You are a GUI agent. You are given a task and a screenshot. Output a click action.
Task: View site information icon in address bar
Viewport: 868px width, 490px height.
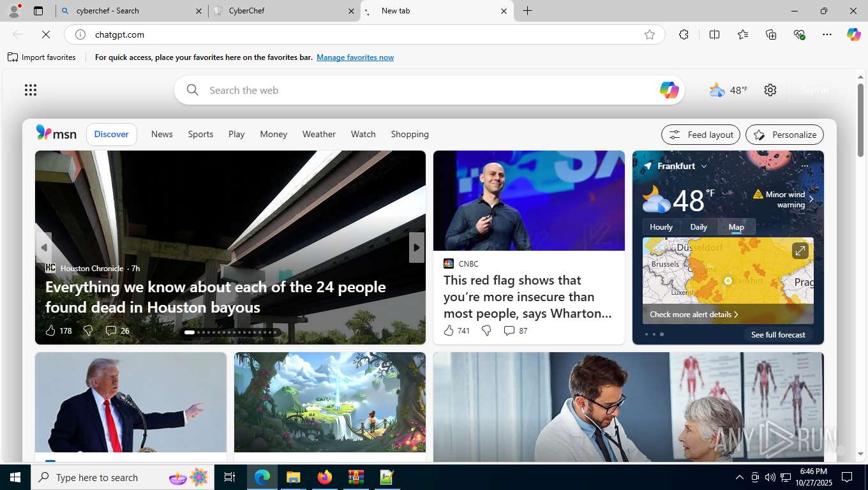[80, 34]
